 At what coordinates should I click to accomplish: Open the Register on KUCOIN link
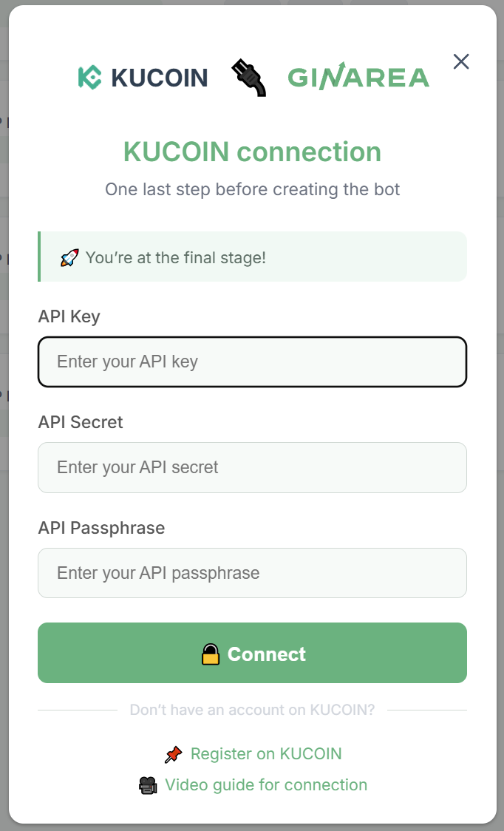coord(266,753)
